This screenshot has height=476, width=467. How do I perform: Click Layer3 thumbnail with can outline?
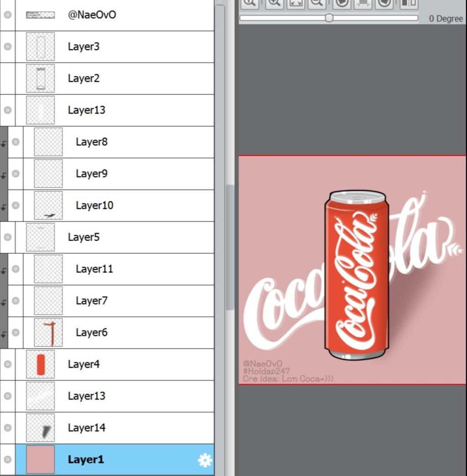coord(40,47)
